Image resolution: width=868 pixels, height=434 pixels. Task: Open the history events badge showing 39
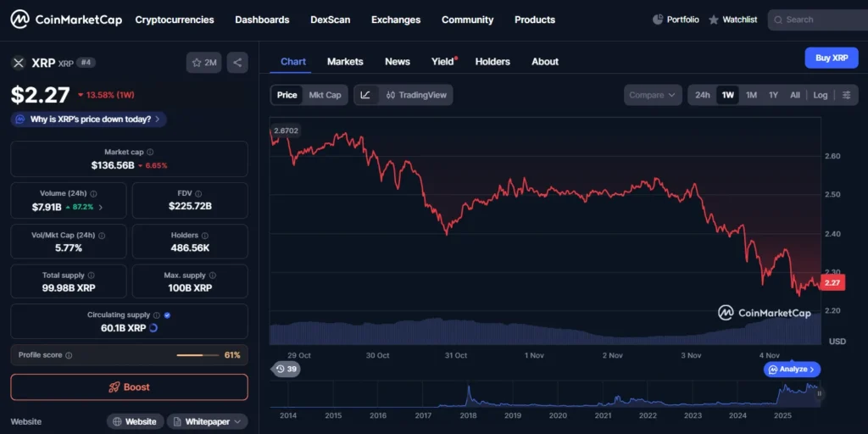click(x=286, y=370)
